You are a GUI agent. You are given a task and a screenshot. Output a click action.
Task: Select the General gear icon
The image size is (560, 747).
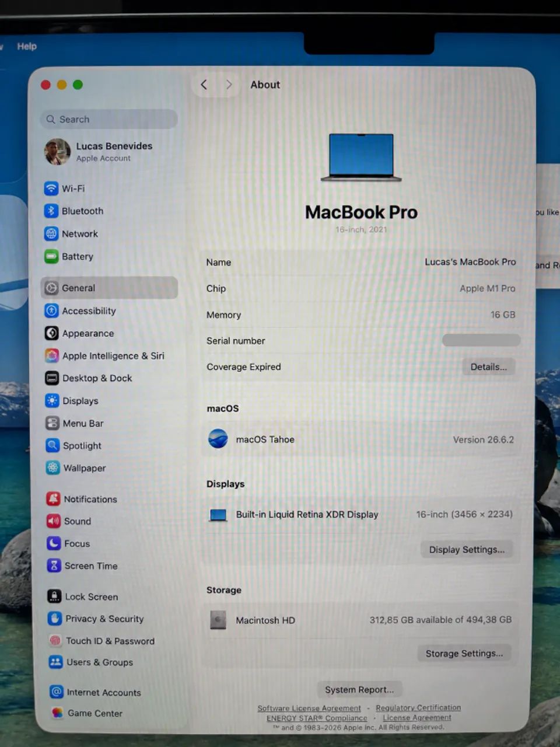[x=52, y=288]
